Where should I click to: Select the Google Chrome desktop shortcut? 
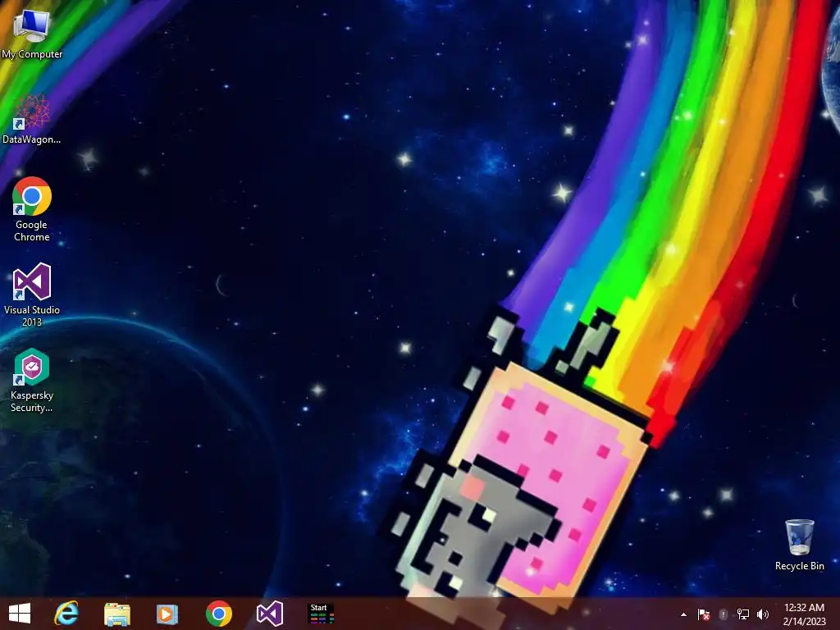pyautogui.click(x=32, y=209)
